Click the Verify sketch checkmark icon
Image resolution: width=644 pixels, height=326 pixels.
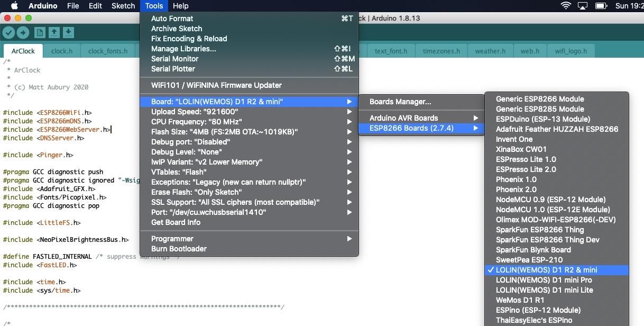tap(8, 33)
